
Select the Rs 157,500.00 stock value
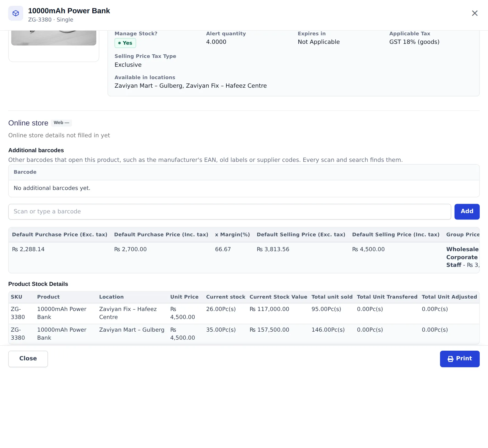(x=269, y=330)
